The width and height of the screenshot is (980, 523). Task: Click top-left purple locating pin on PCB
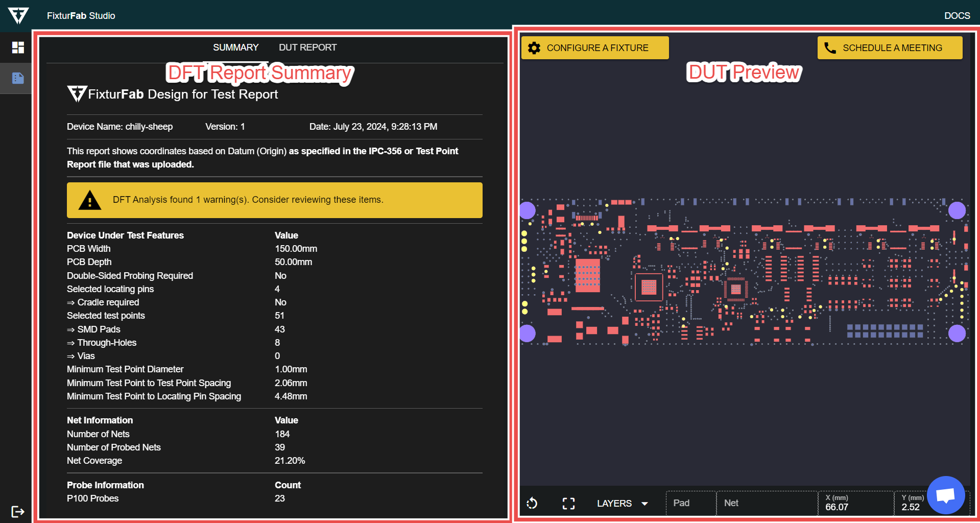[527, 210]
